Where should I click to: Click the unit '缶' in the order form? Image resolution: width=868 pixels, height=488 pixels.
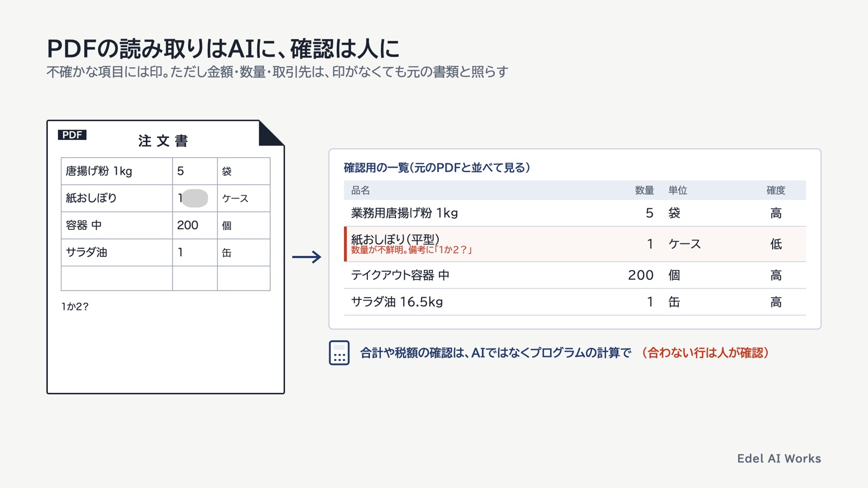[227, 253]
